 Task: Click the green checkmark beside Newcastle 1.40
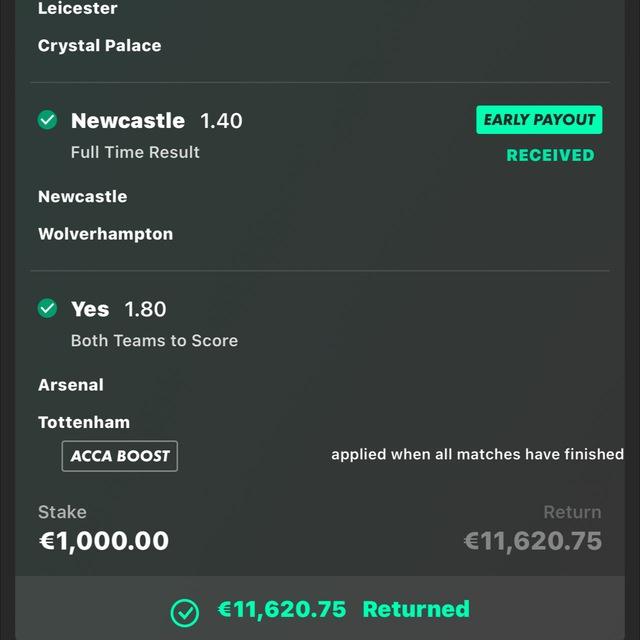point(47,120)
